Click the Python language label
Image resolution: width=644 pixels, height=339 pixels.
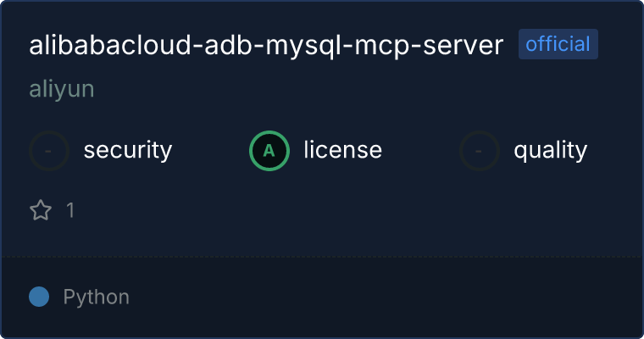[x=96, y=297]
